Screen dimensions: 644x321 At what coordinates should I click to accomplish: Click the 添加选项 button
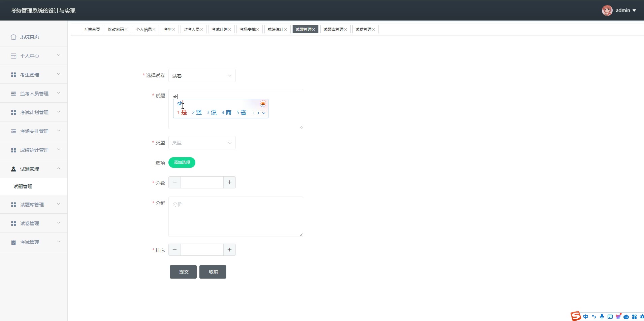pos(182,163)
